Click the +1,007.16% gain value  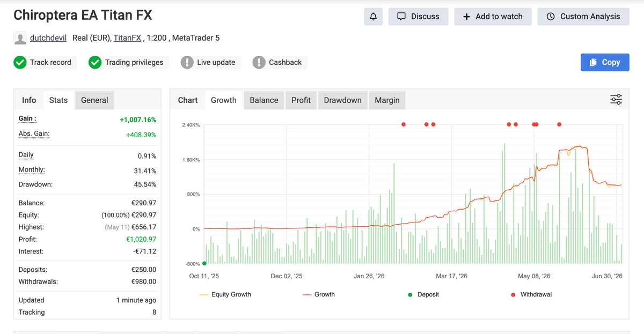pos(138,120)
